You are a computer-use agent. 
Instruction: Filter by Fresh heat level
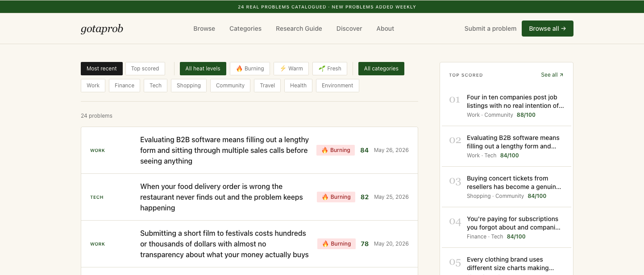click(330, 69)
